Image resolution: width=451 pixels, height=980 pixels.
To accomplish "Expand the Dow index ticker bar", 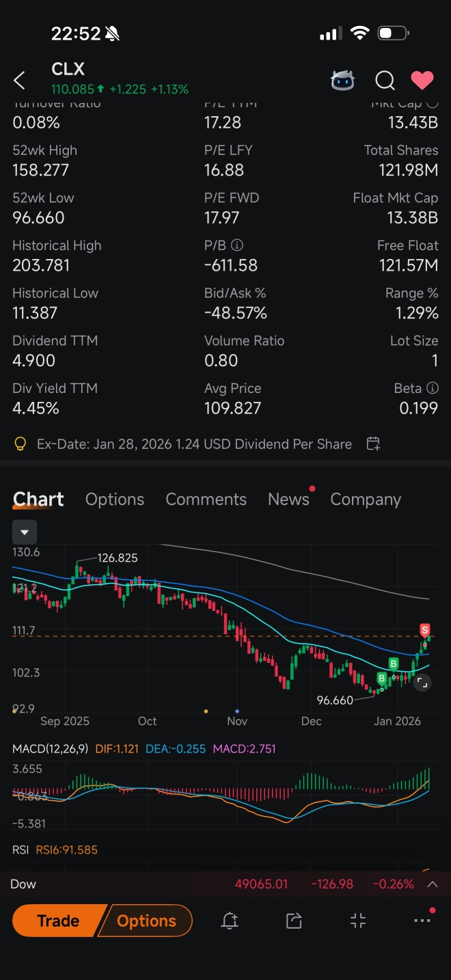I will pyautogui.click(x=432, y=884).
